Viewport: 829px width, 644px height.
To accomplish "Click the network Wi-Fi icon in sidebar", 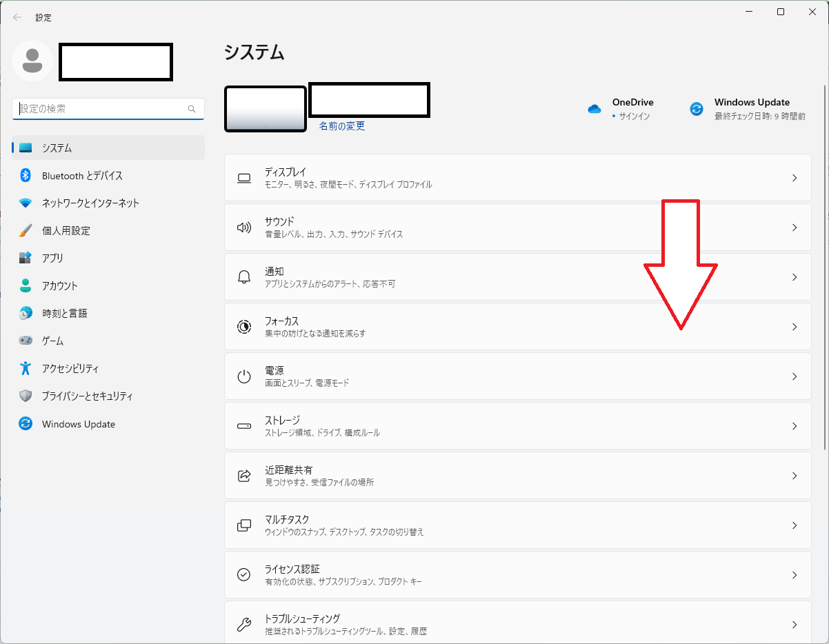I will click(x=26, y=203).
